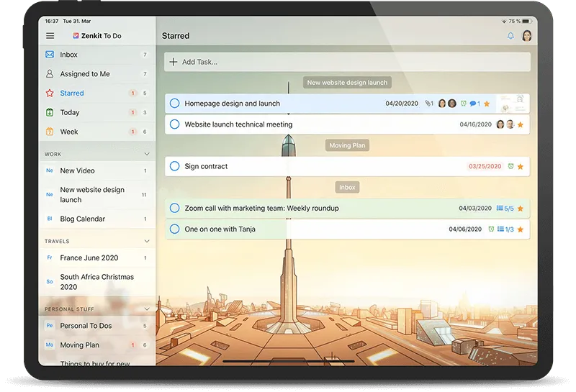
Task: Open the Moving Plan list
Action: (97, 345)
